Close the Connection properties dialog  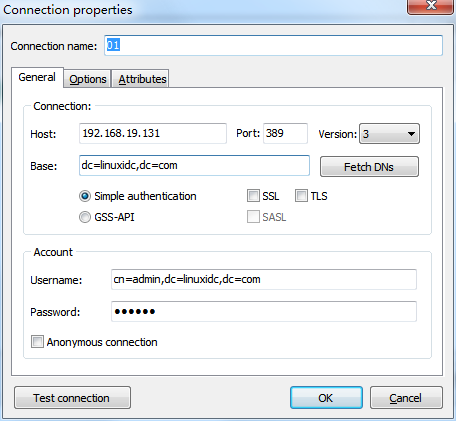click(431, 6)
